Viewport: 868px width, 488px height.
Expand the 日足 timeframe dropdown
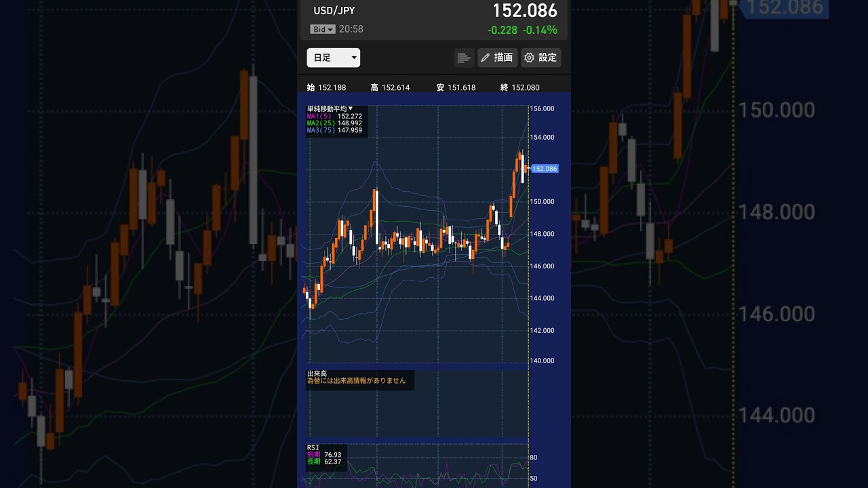click(x=333, y=58)
